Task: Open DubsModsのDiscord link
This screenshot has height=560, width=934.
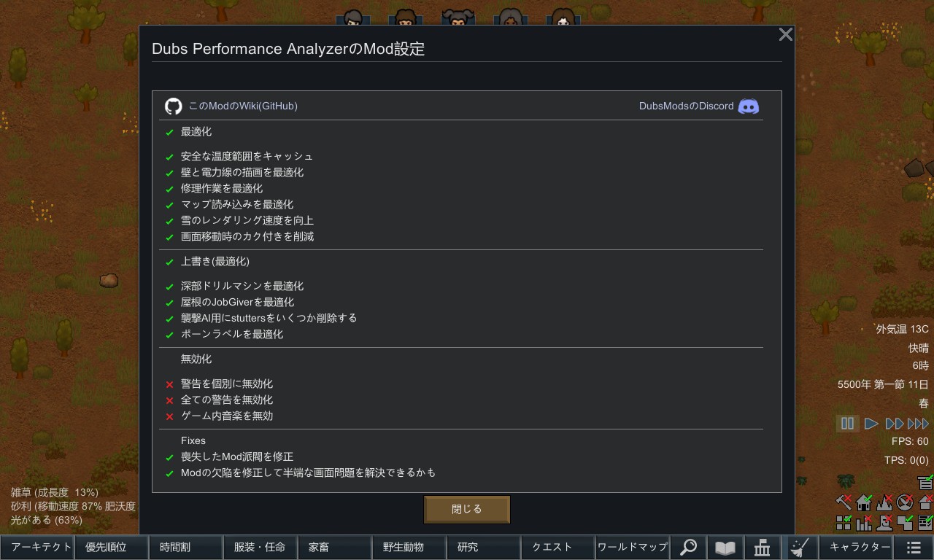Action: 687,106
